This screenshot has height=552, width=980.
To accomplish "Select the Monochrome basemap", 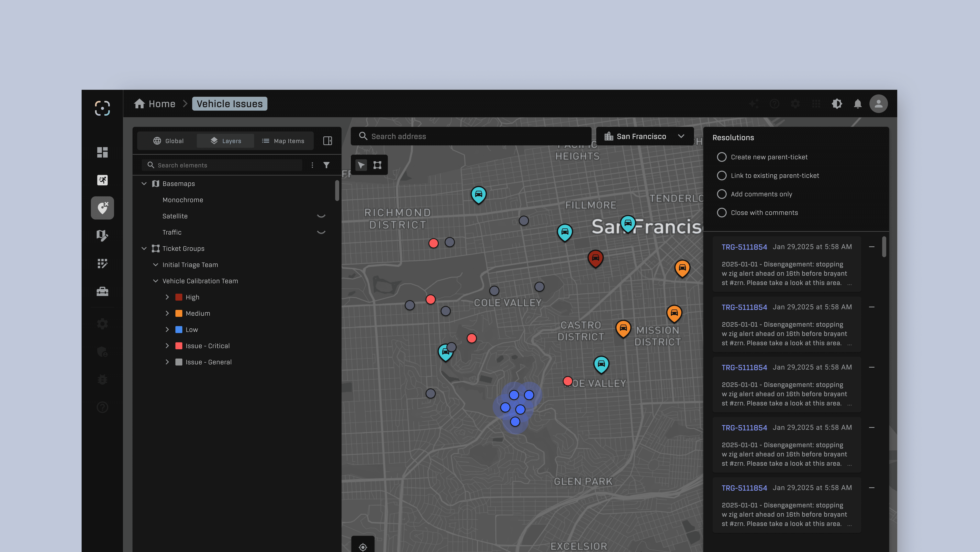I will (183, 200).
